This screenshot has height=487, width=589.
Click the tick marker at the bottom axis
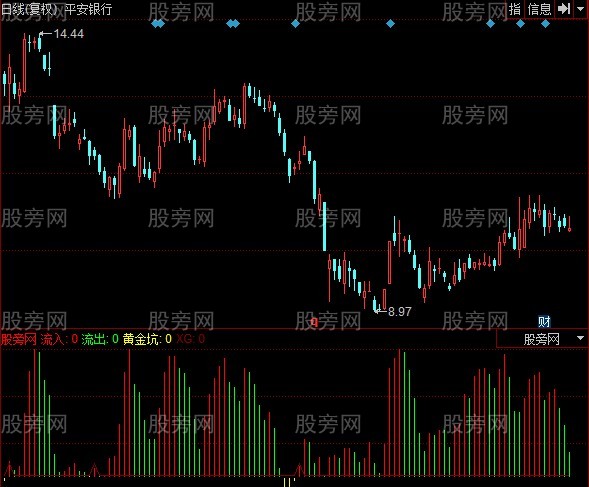(288, 481)
